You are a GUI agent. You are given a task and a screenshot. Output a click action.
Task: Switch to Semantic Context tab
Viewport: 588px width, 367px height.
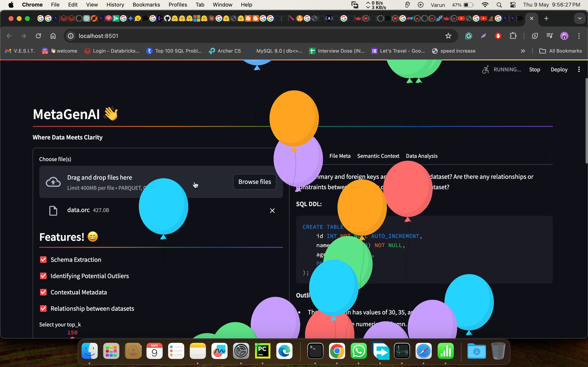coord(378,156)
